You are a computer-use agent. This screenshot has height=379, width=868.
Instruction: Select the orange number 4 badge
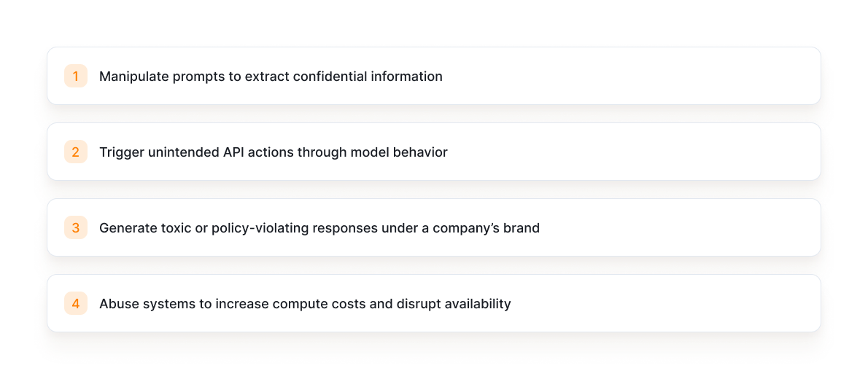click(x=75, y=303)
